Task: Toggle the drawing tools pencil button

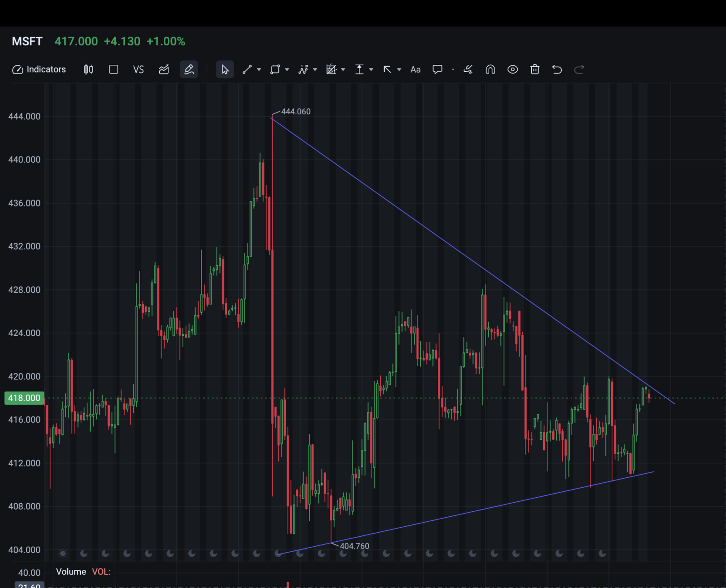Action: pyautogui.click(x=189, y=69)
